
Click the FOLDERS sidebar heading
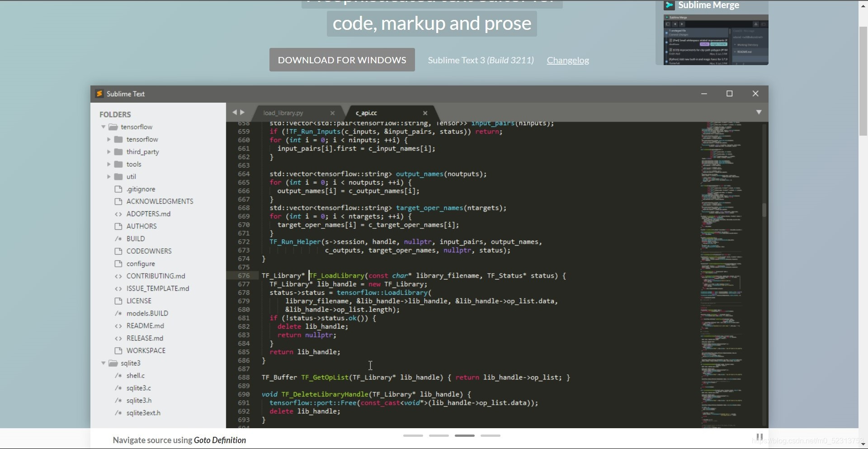click(x=115, y=114)
